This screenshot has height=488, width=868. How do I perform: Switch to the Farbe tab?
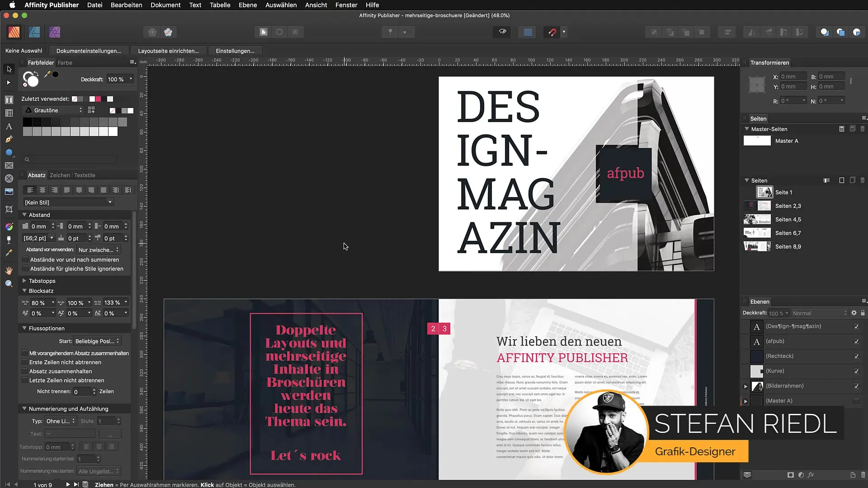[65, 63]
